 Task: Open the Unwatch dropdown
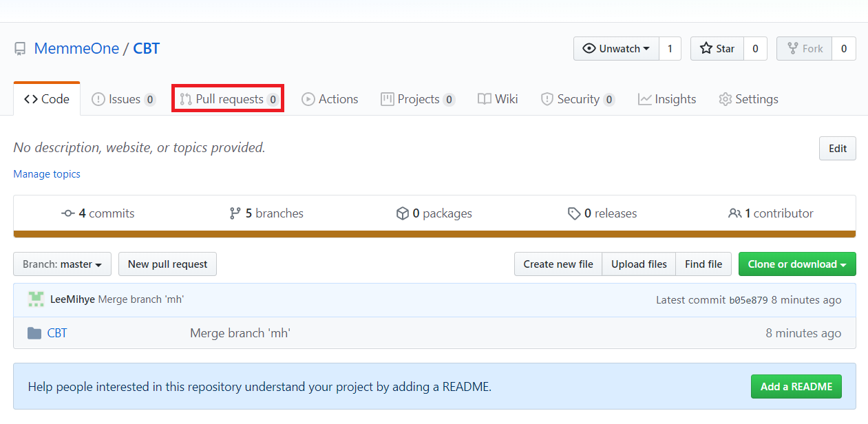click(616, 48)
